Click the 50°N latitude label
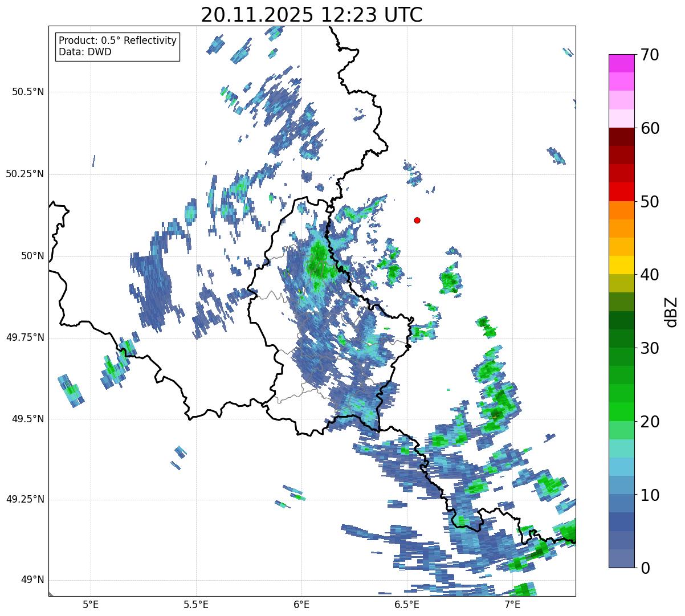 pos(32,256)
